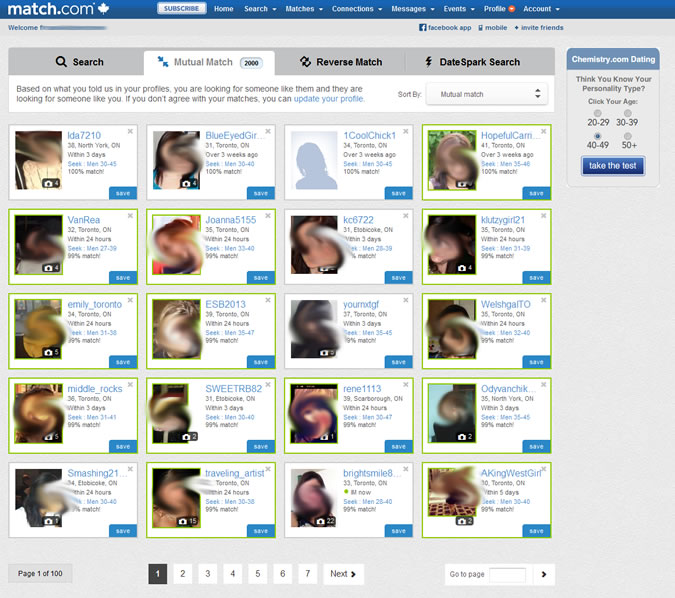Select age range 30-39 radio

click(x=628, y=113)
